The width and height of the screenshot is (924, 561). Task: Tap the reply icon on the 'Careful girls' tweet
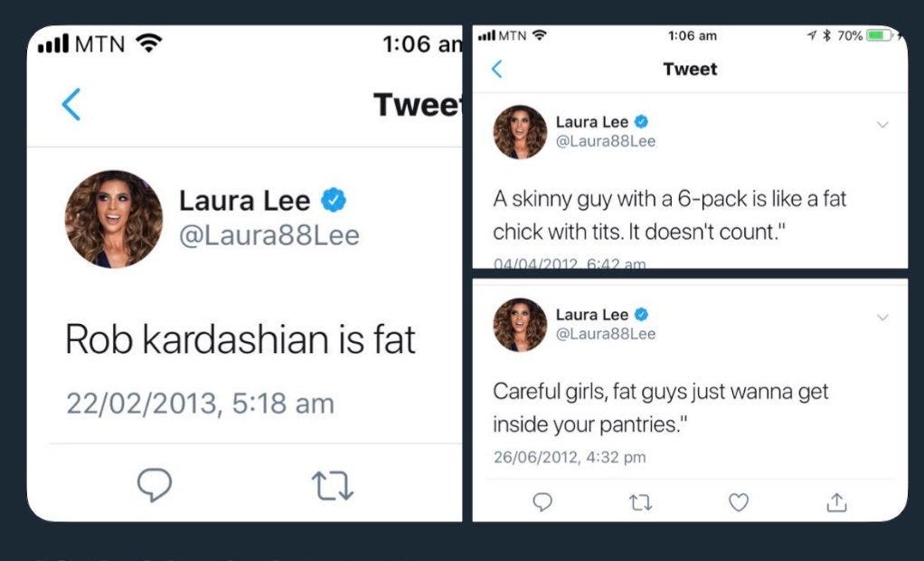tap(543, 503)
